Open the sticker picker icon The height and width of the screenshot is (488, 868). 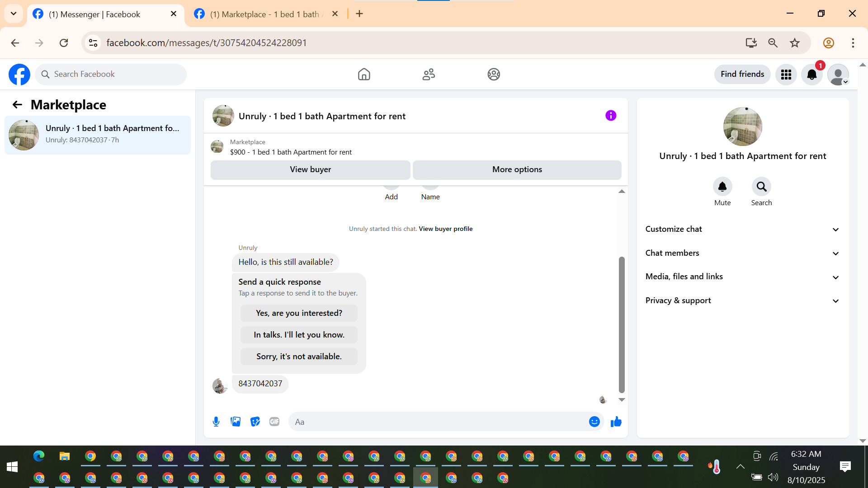(x=255, y=422)
